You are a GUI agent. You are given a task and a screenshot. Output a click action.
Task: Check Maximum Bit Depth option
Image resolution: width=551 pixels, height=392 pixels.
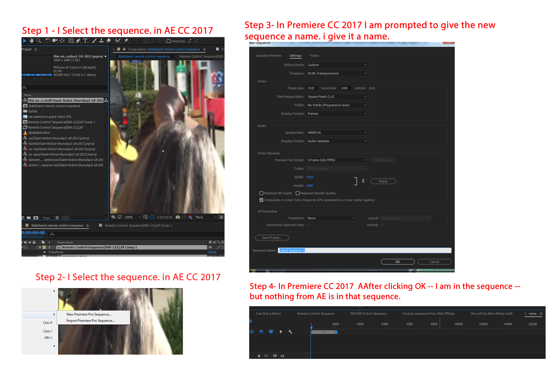[x=261, y=193]
